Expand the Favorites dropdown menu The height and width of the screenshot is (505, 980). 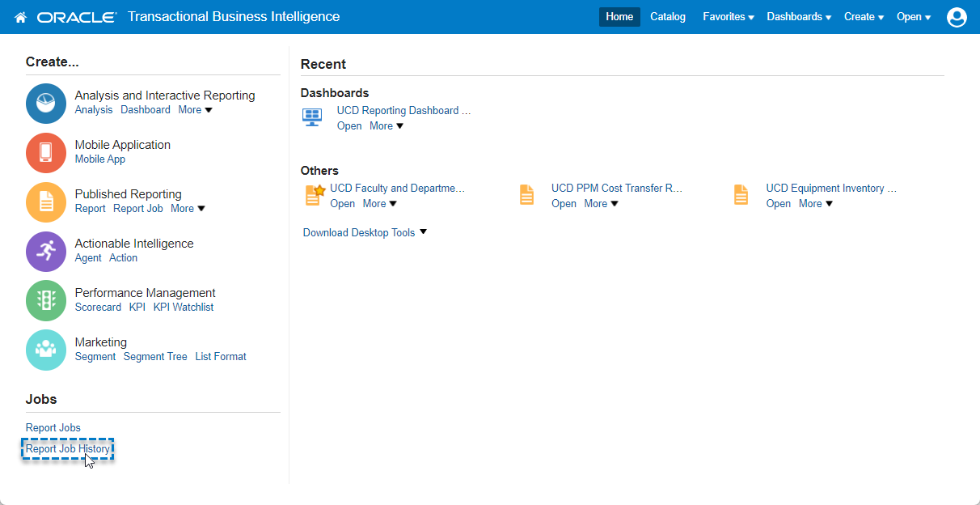point(728,17)
